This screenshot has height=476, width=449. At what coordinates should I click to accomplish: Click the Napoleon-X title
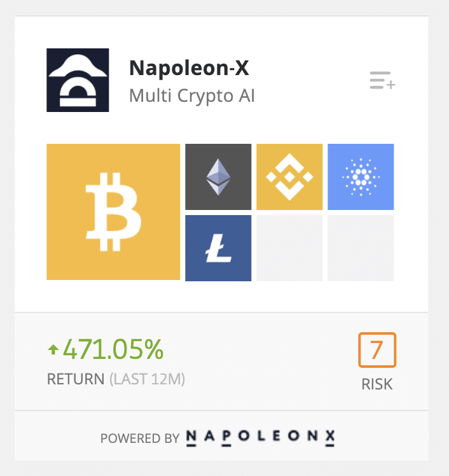point(189,67)
